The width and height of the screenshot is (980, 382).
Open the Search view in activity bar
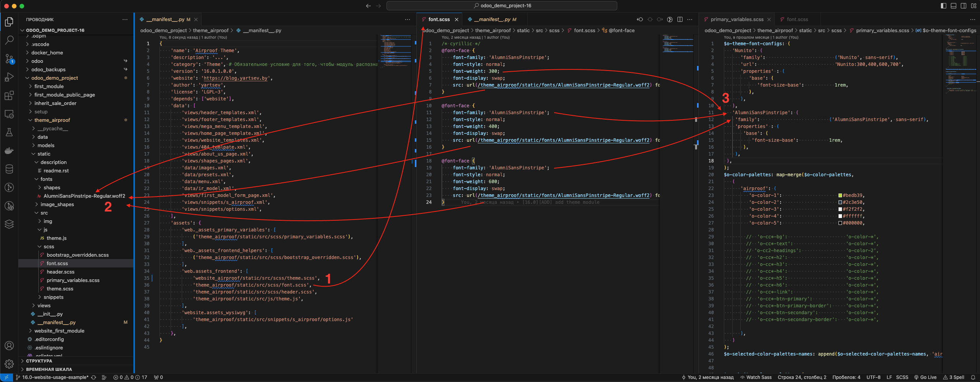click(x=9, y=40)
